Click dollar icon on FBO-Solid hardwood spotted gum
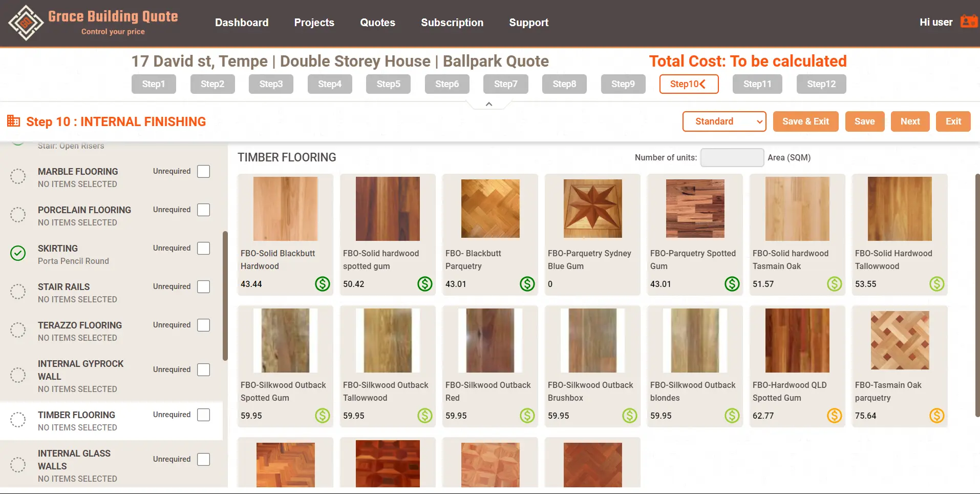This screenshot has height=494, width=980. coord(424,284)
